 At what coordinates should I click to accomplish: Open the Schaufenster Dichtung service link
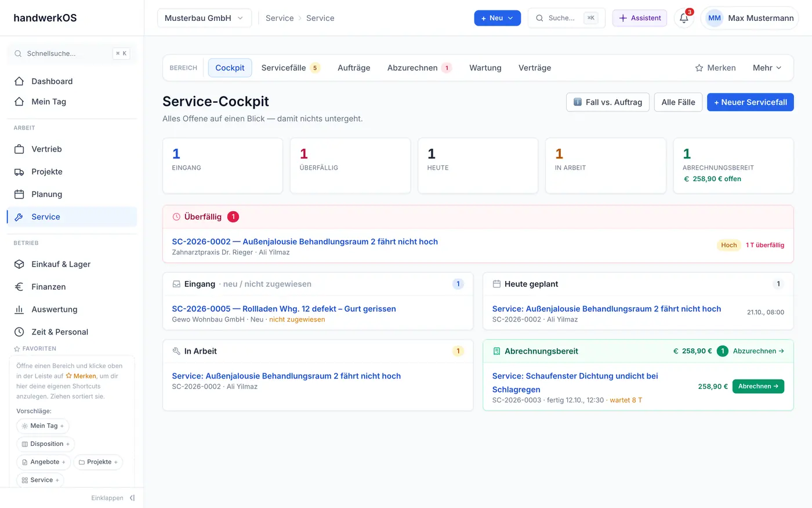click(x=575, y=383)
